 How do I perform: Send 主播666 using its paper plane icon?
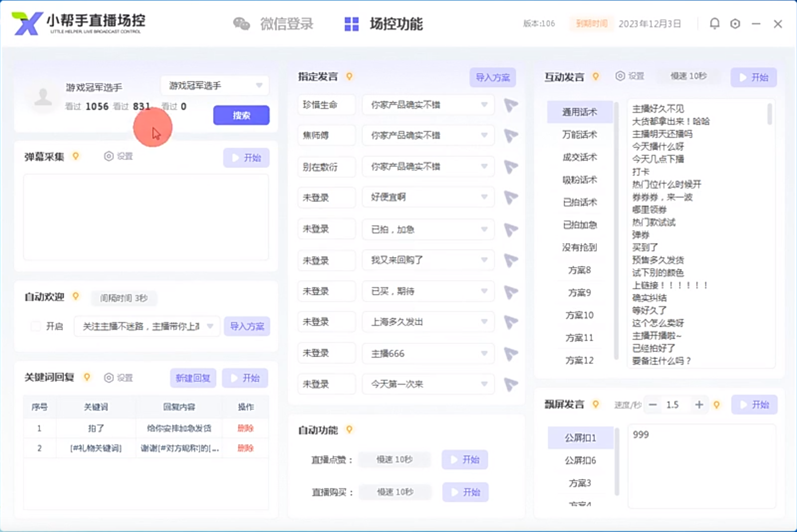509,353
